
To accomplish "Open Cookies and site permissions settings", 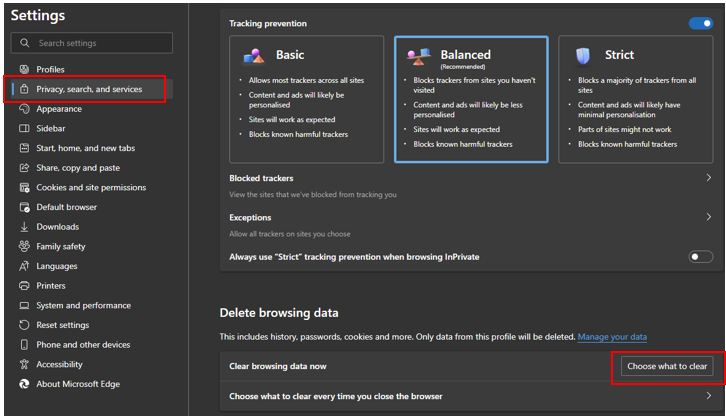I will [91, 188].
